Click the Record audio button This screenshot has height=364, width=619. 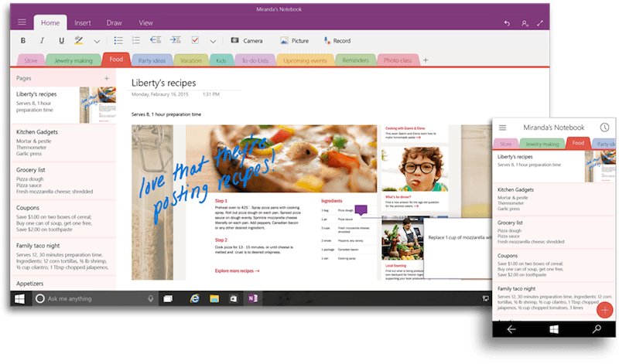337,40
